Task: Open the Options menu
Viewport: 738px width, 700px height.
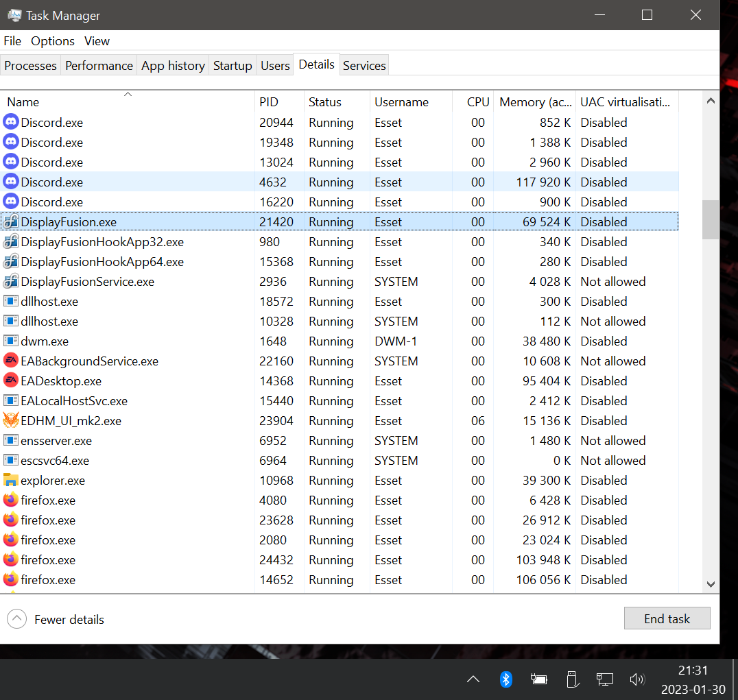Action: coord(52,41)
